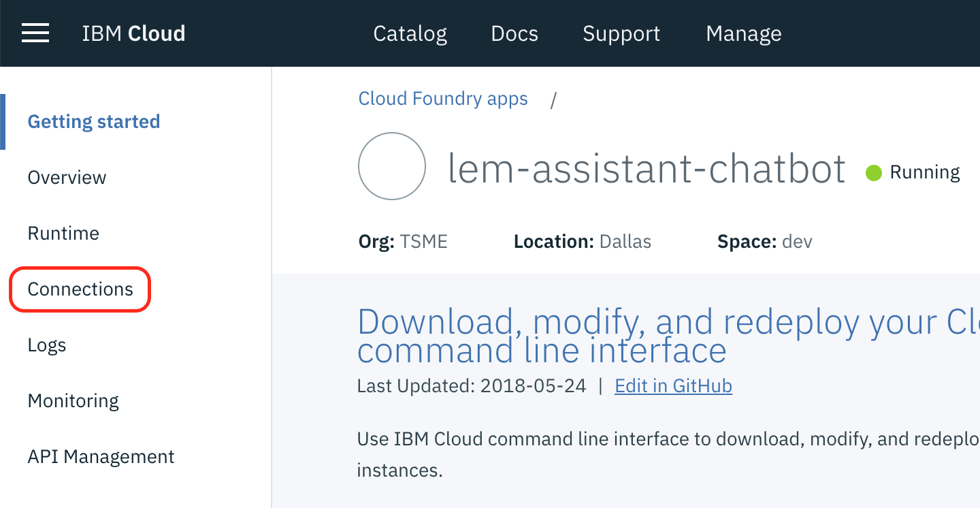Viewport: 980px width, 508px height.
Task: Open the Edit in GitHub link
Action: point(673,386)
